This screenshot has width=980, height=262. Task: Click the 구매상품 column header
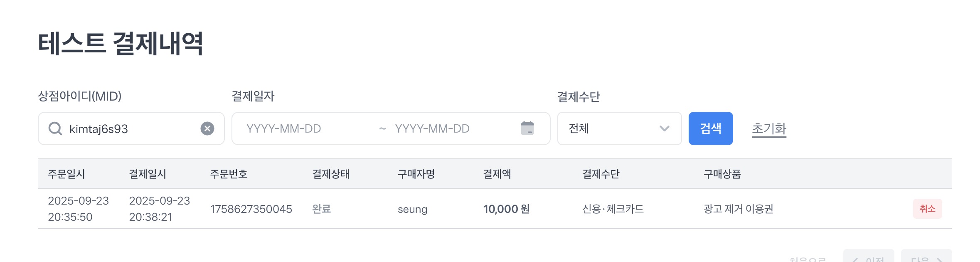pyautogui.click(x=722, y=174)
